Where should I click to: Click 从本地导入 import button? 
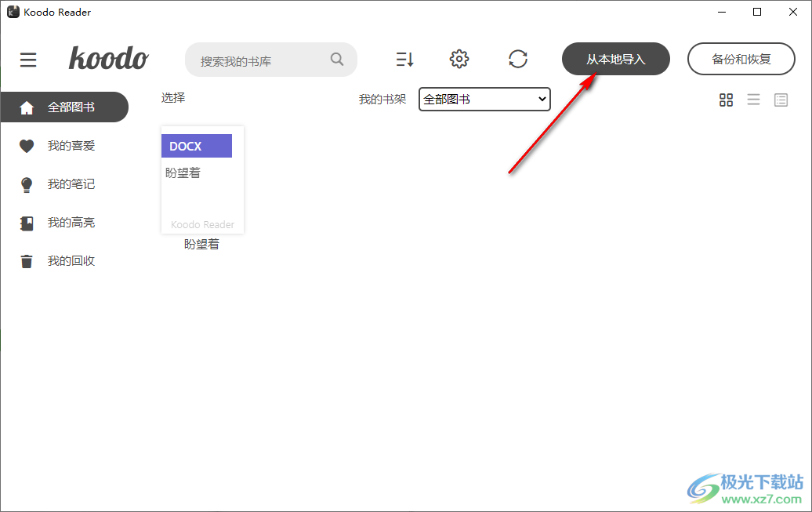click(x=616, y=59)
